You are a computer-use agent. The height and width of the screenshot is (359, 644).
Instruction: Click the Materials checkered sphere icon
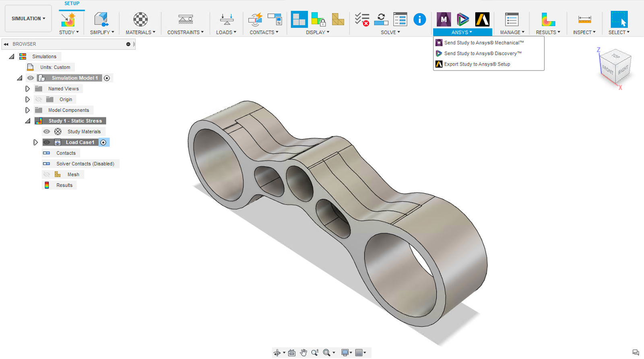[140, 19]
